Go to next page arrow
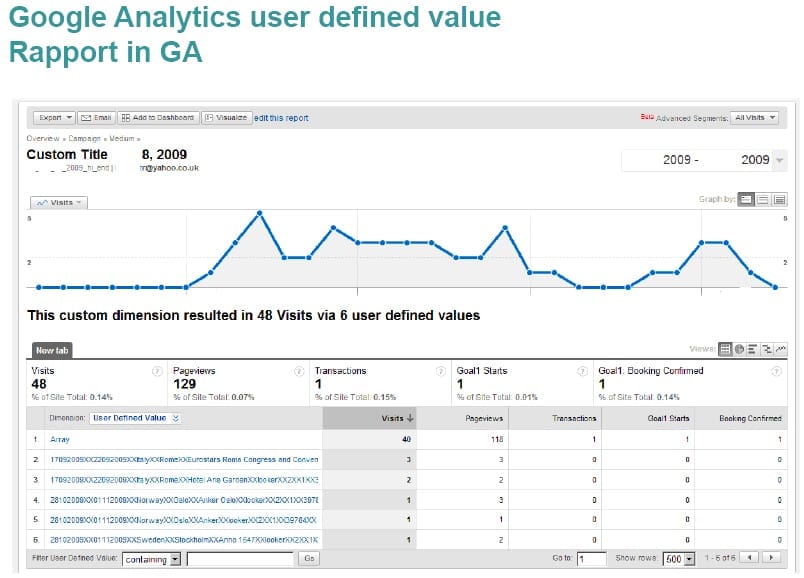 771,557
